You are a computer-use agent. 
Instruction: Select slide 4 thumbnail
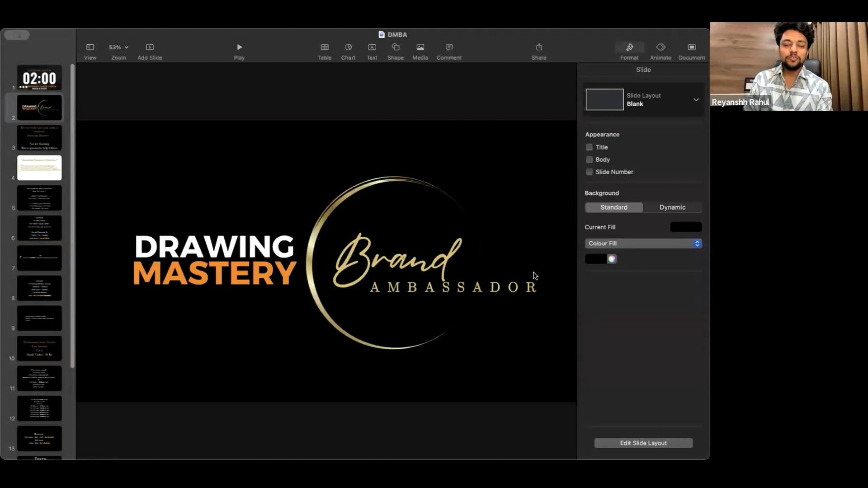(x=39, y=168)
